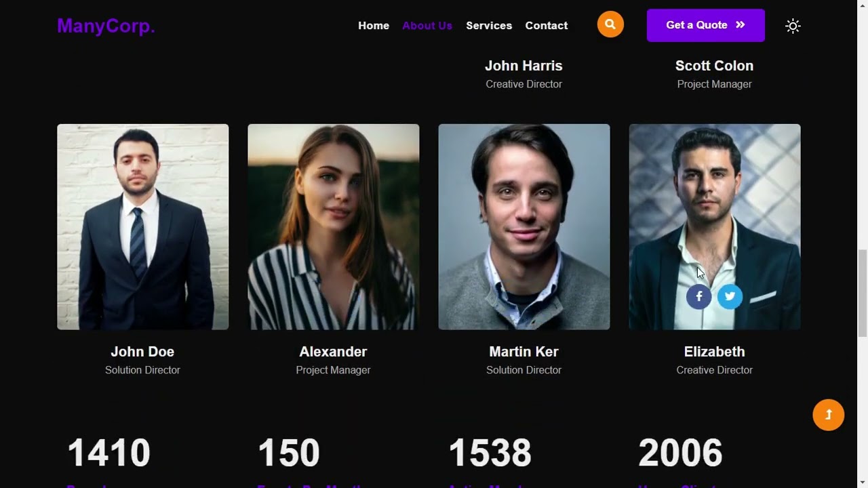
Task: Go to the Home menu item
Action: pyautogui.click(x=374, y=26)
